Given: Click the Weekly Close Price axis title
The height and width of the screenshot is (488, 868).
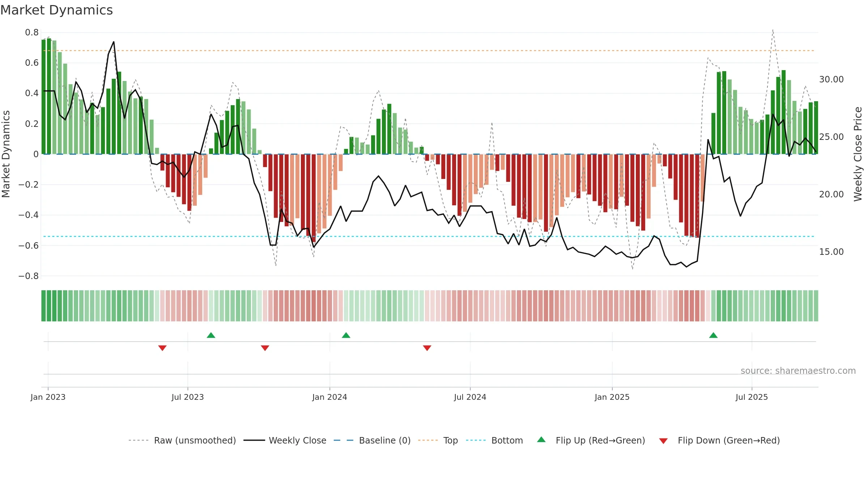Looking at the screenshot, I should 858,154.
